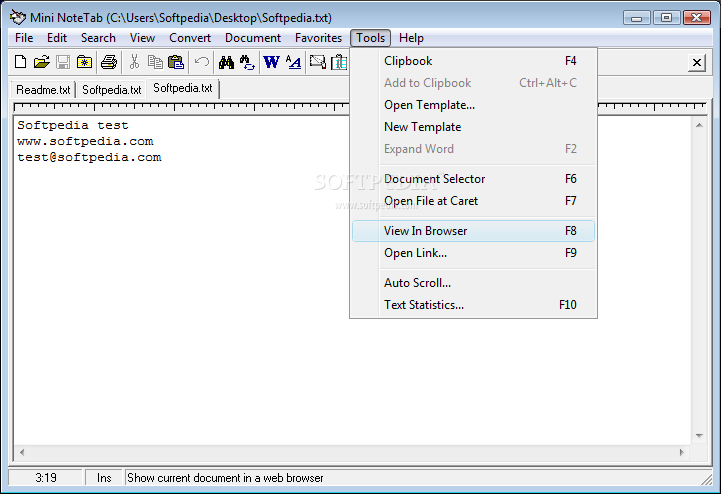Viewport: 721px width, 494px height.
Task: Select Open File at Caret
Action: (x=473, y=201)
